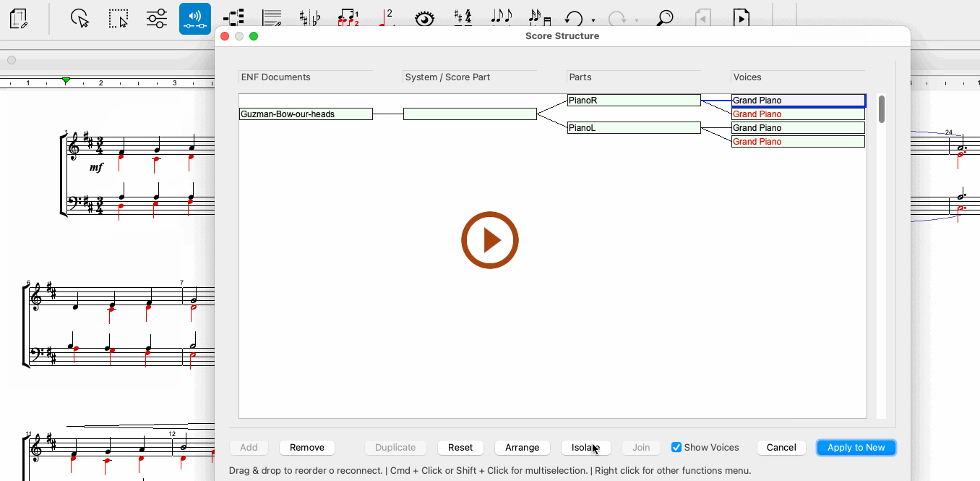The width and height of the screenshot is (980, 481).
Task: Click the Apply to New button
Action: [856, 448]
